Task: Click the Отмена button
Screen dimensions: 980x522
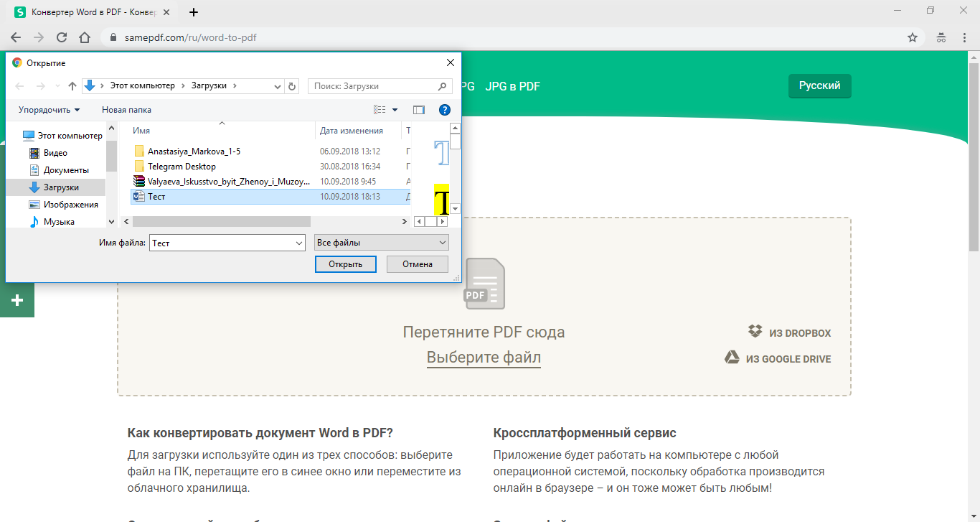Action: pos(418,264)
